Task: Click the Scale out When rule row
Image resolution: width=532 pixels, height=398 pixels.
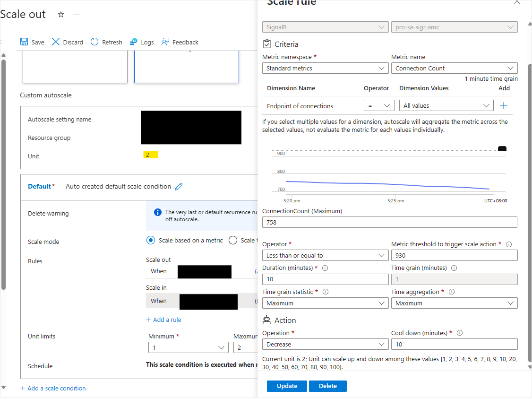Action: 202,271
